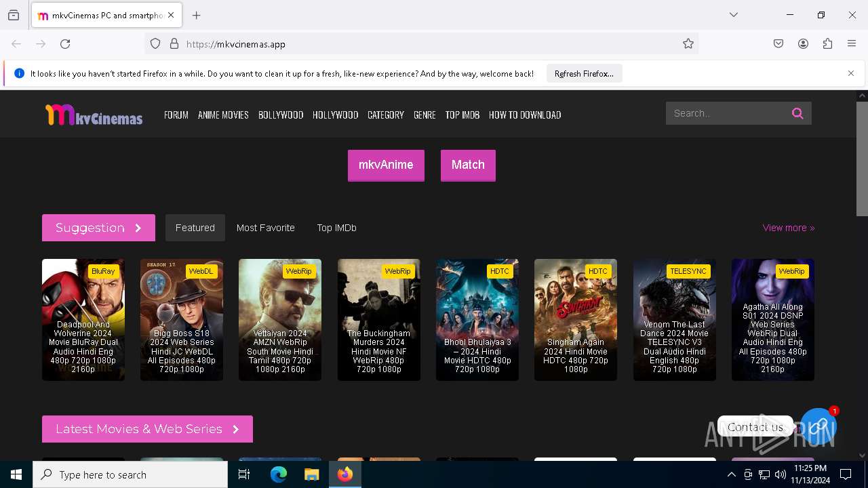Open Venom The Last Dance poster
The image size is (868, 488).
[x=675, y=319]
